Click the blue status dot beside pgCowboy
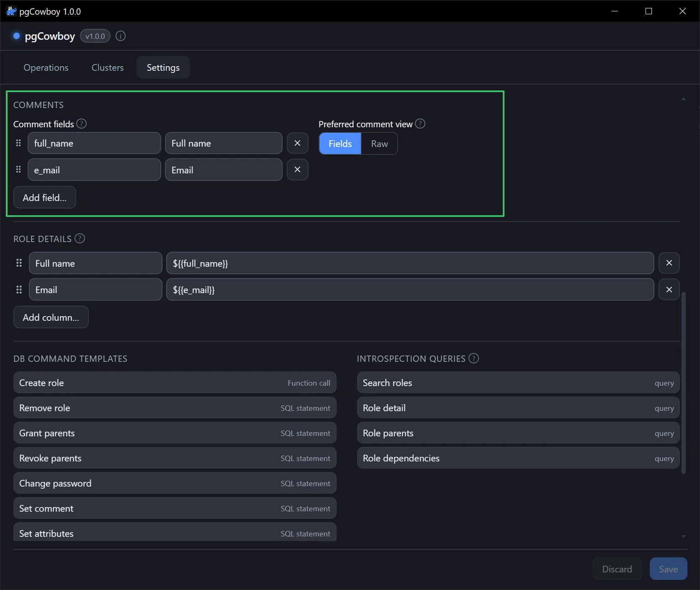Screen dimensions: 700x590 17,36
